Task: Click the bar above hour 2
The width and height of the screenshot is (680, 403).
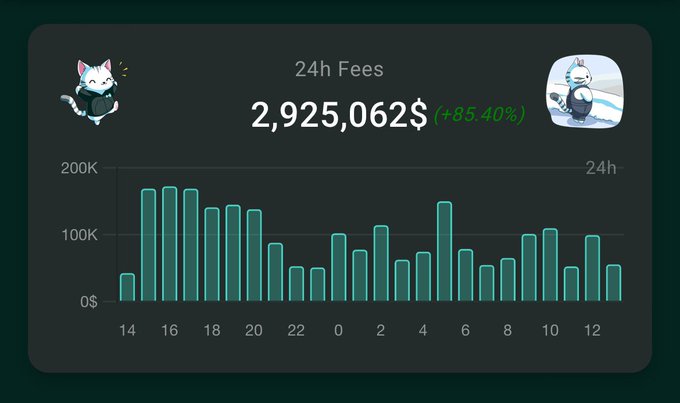Action: pos(381,263)
